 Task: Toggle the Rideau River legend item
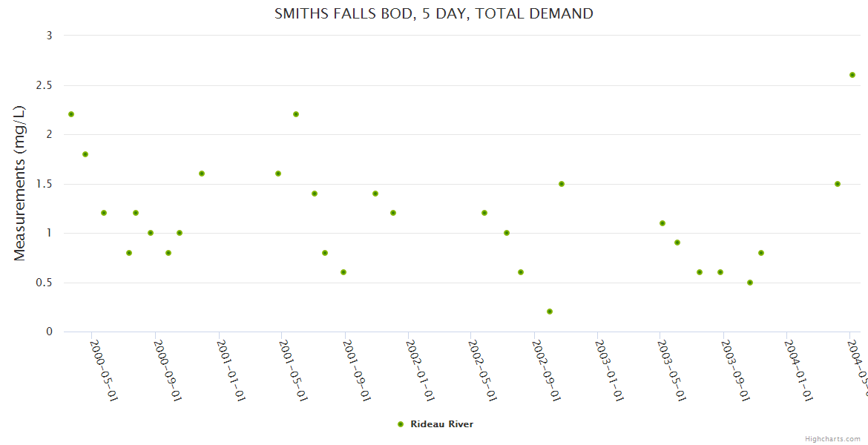[x=441, y=424]
